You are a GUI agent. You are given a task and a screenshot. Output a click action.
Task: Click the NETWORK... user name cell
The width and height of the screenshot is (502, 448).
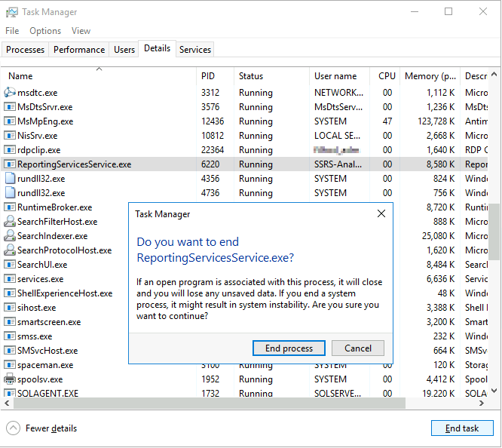pos(338,92)
